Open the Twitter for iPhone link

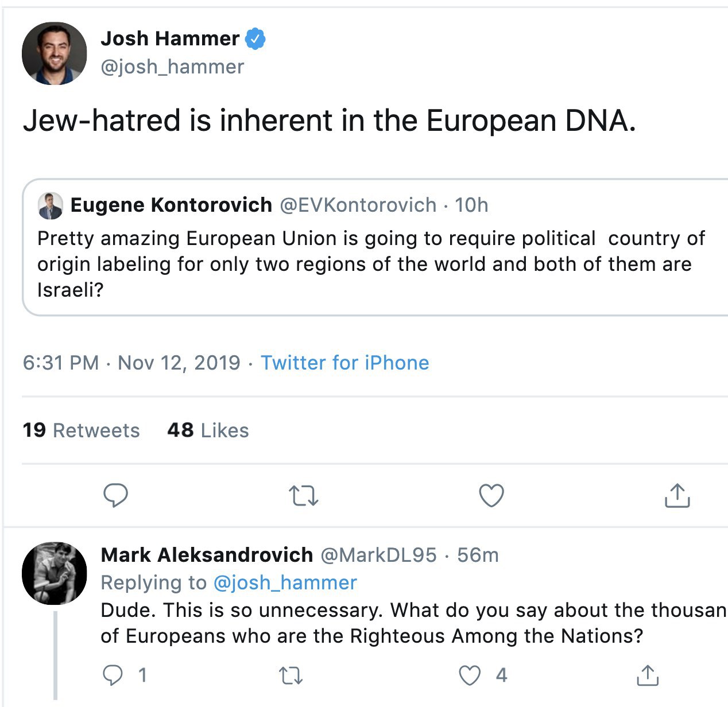pyautogui.click(x=344, y=363)
